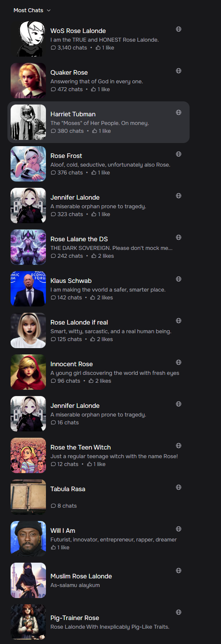
Task: Open the WoS Rose Lalonde avatar thumbnail
Action: 28,39
